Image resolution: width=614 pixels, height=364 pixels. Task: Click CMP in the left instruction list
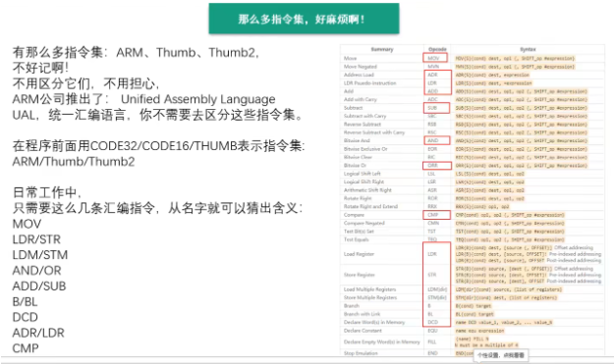pos(26,348)
